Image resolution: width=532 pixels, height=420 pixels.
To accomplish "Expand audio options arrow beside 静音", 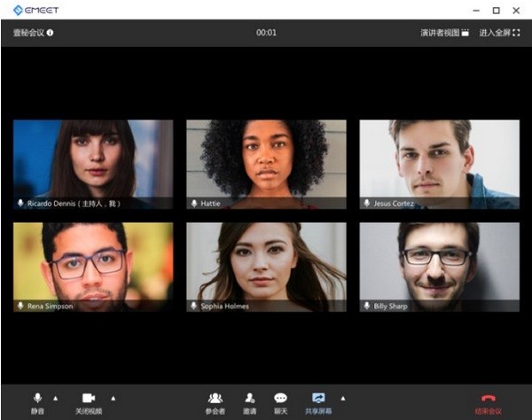I will point(56,398).
